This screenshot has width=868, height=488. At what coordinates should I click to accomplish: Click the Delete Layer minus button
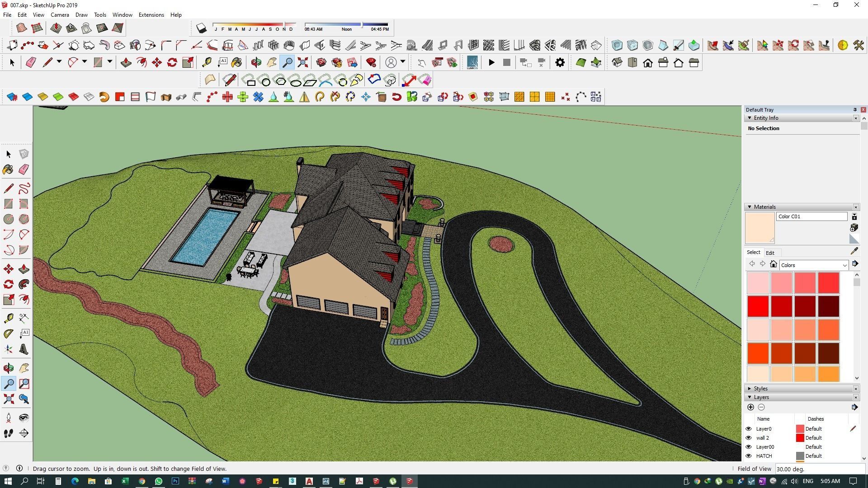pyautogui.click(x=761, y=407)
